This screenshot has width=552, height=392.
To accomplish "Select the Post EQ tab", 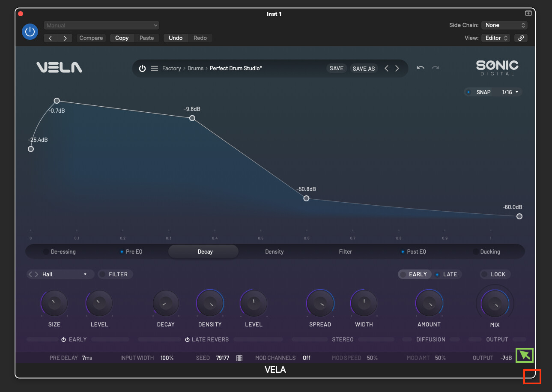I will coord(416,252).
